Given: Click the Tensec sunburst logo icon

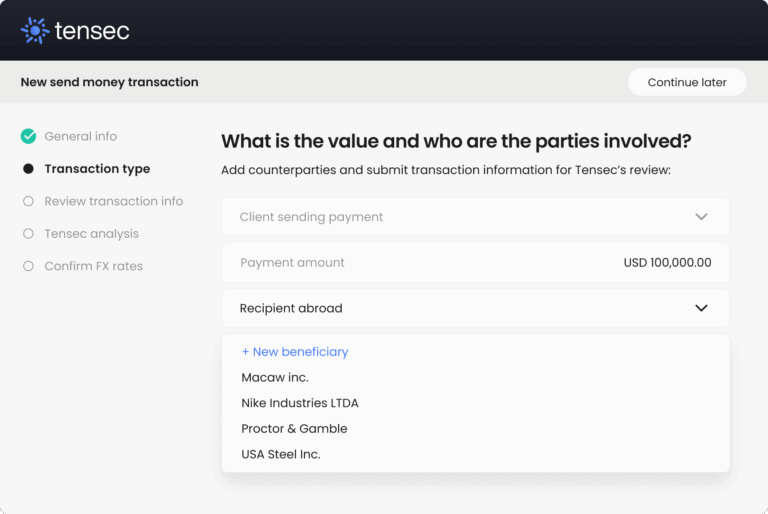Looking at the screenshot, I should (35, 31).
